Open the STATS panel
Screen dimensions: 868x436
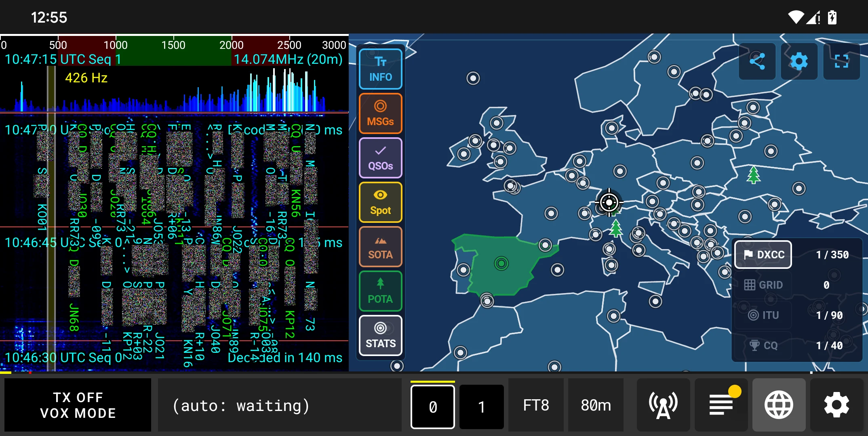(380, 335)
